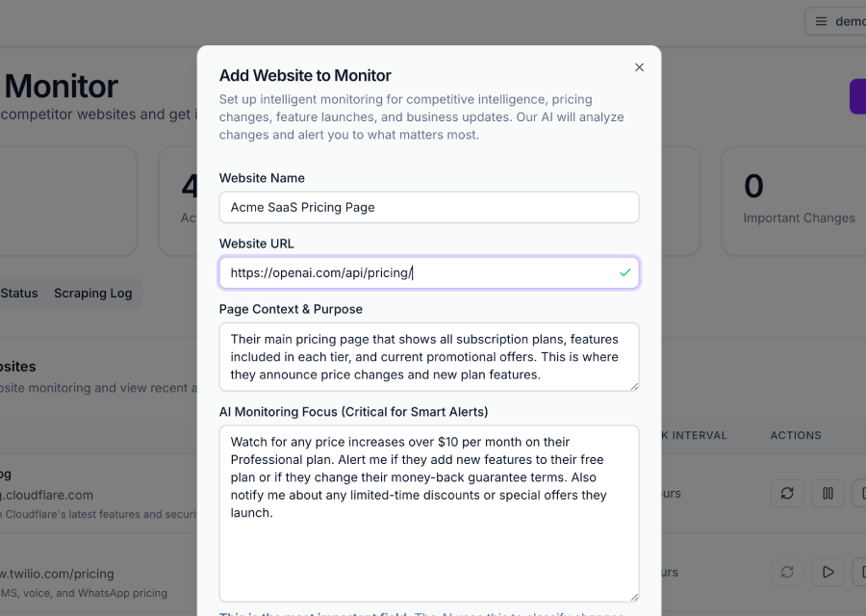Focus the AI Monitoring Focus textarea
866x616 pixels.
coord(428,539)
